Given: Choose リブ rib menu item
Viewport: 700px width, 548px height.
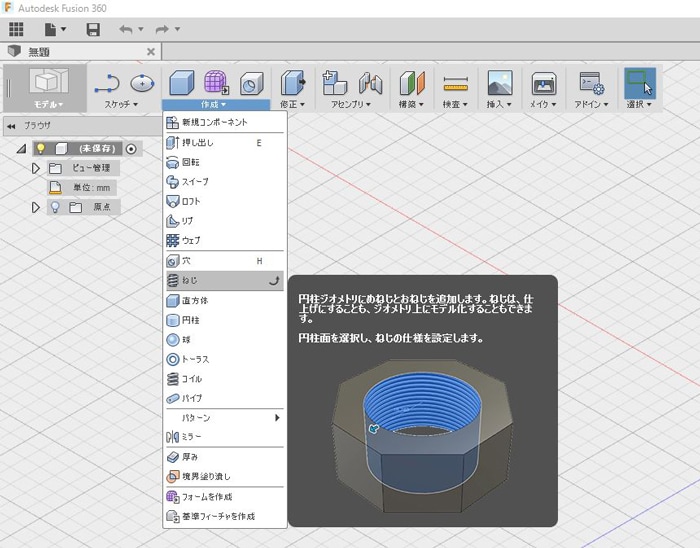Looking at the screenshot, I should 225,221.
